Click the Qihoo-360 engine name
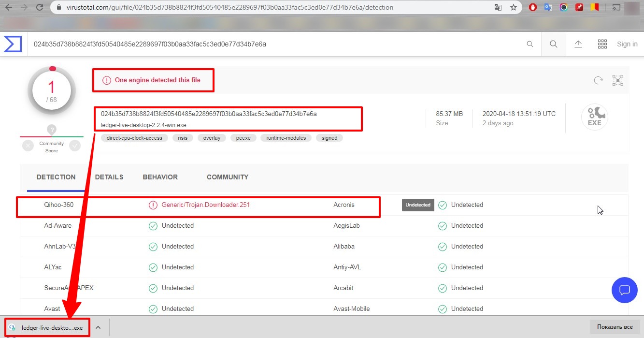Image resolution: width=644 pixels, height=338 pixels. tap(59, 205)
